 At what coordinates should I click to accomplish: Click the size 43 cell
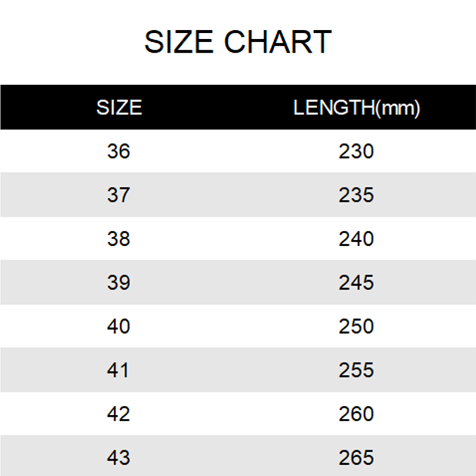[x=118, y=458]
